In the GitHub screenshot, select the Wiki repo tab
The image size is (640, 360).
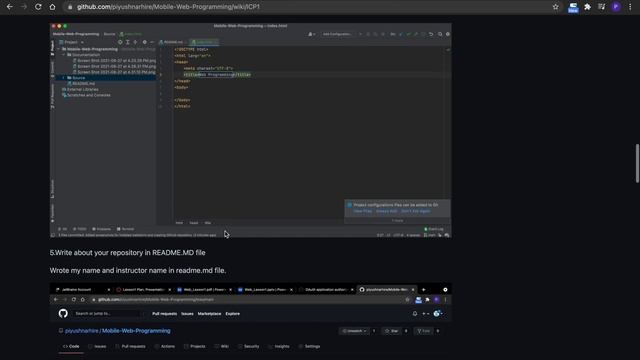coord(222,347)
